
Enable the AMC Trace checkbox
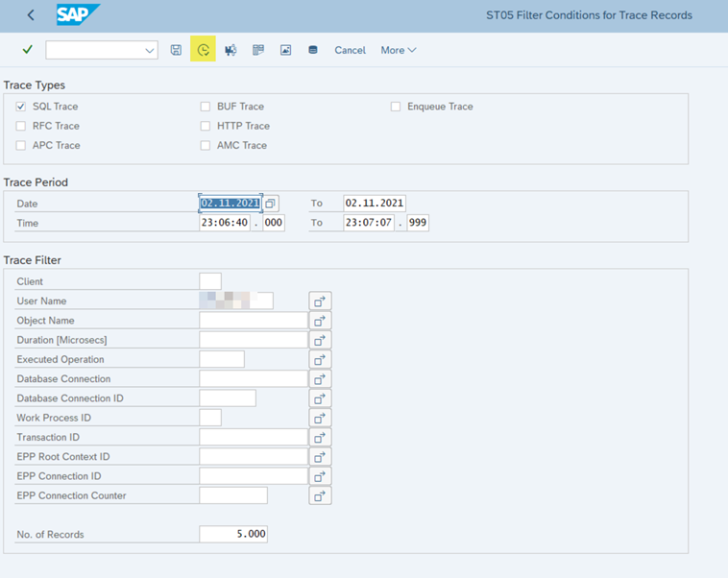pos(206,145)
